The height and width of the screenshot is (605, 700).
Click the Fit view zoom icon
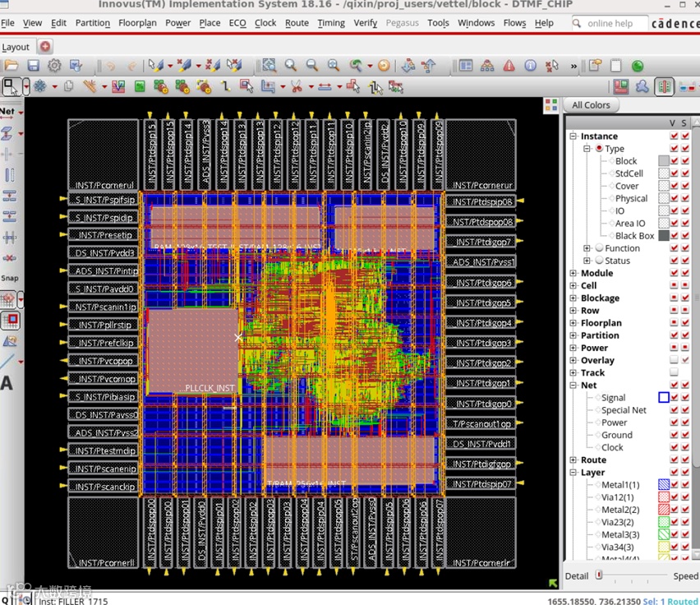pos(269,65)
